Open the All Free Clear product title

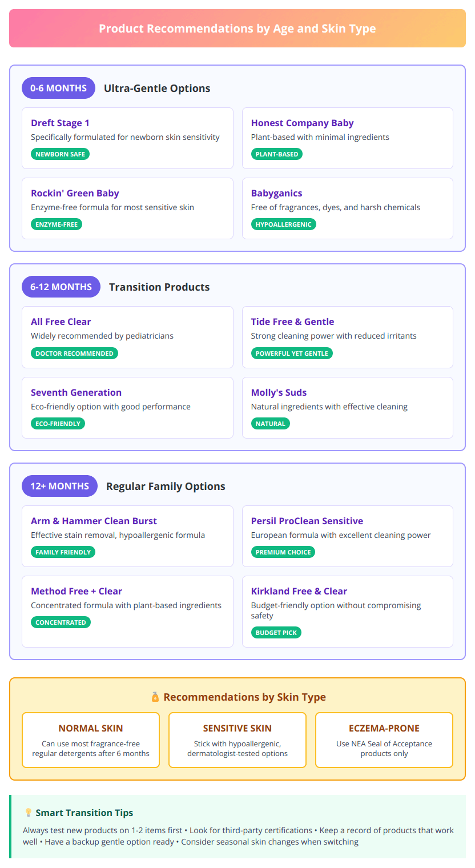(x=61, y=322)
